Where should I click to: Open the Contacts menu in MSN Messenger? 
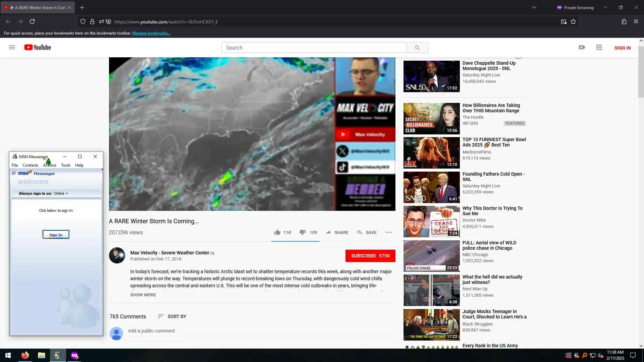tap(30, 165)
